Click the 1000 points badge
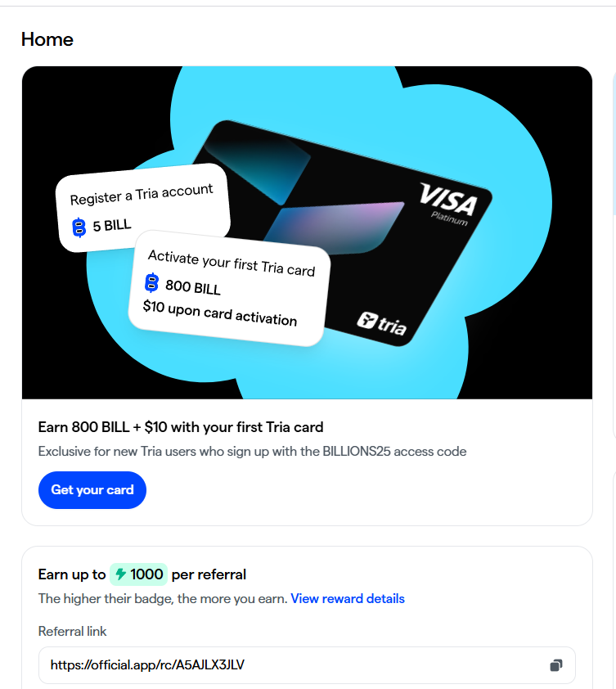616x689 pixels. point(138,574)
